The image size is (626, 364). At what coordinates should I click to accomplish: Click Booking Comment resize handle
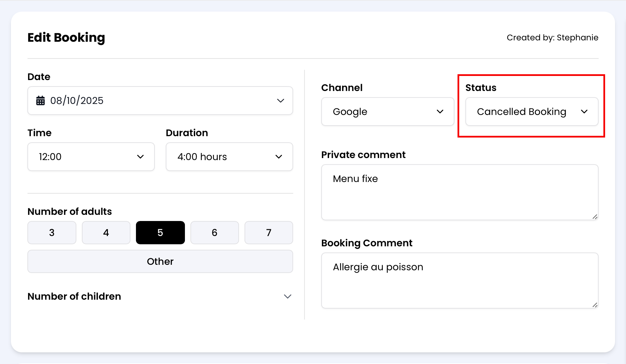pyautogui.click(x=595, y=305)
